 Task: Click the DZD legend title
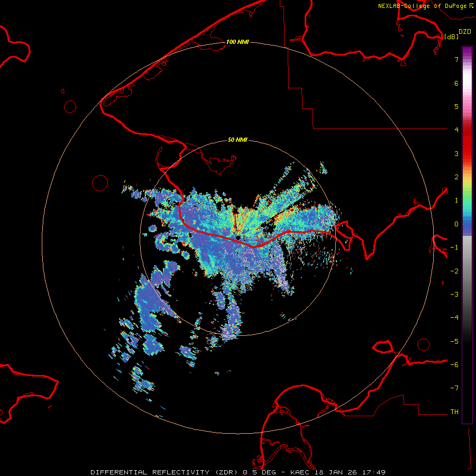tap(465, 32)
